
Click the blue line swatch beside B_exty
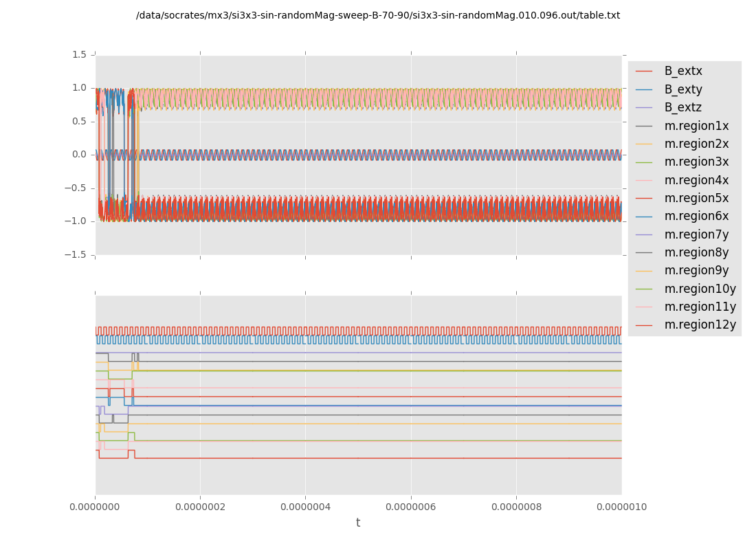pos(643,89)
